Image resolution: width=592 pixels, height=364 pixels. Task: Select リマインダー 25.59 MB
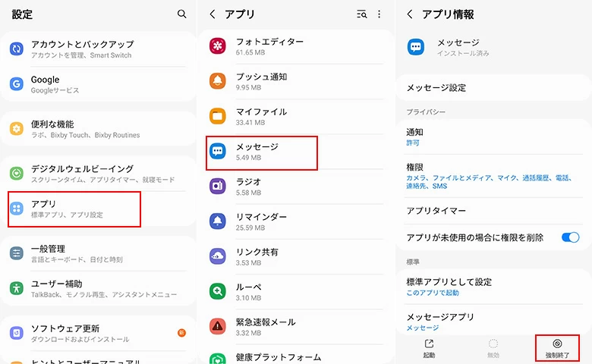point(296,221)
